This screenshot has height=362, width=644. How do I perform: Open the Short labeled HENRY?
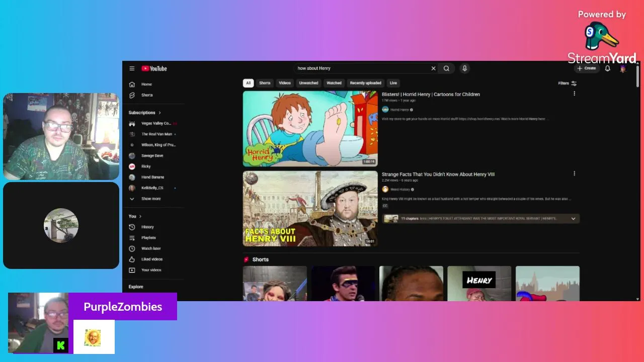tap(479, 284)
